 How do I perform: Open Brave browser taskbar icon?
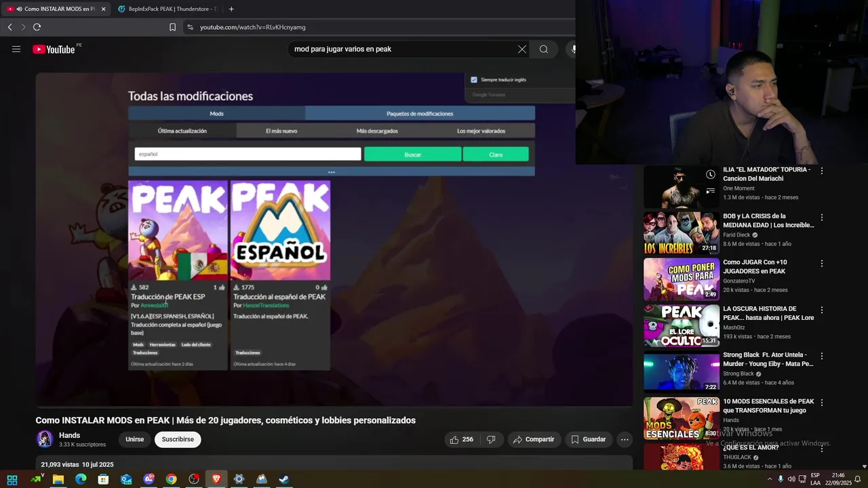216,479
